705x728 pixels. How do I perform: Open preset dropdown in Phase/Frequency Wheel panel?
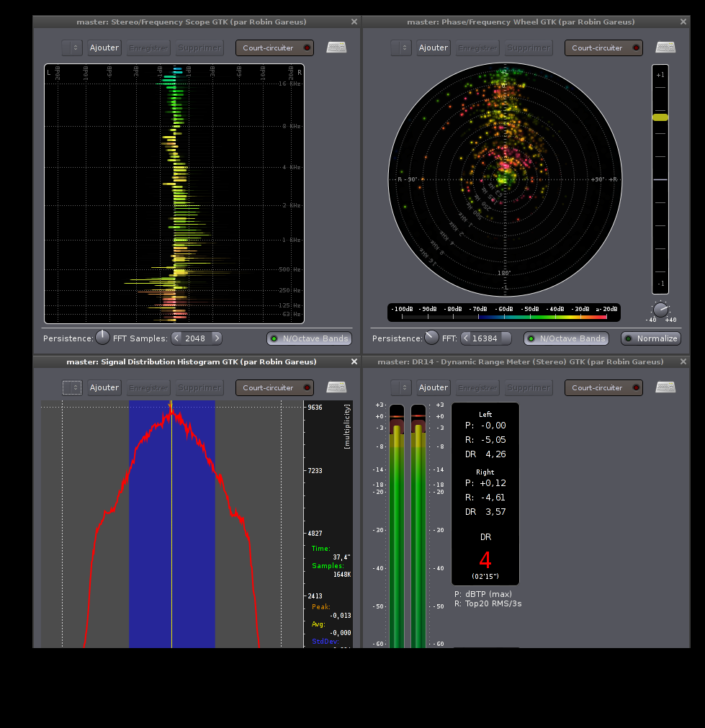[x=401, y=48]
